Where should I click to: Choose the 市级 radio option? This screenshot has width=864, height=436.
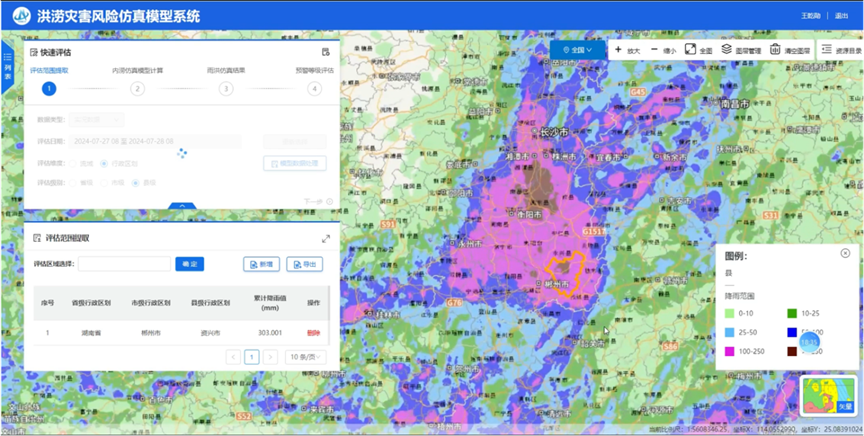(105, 183)
